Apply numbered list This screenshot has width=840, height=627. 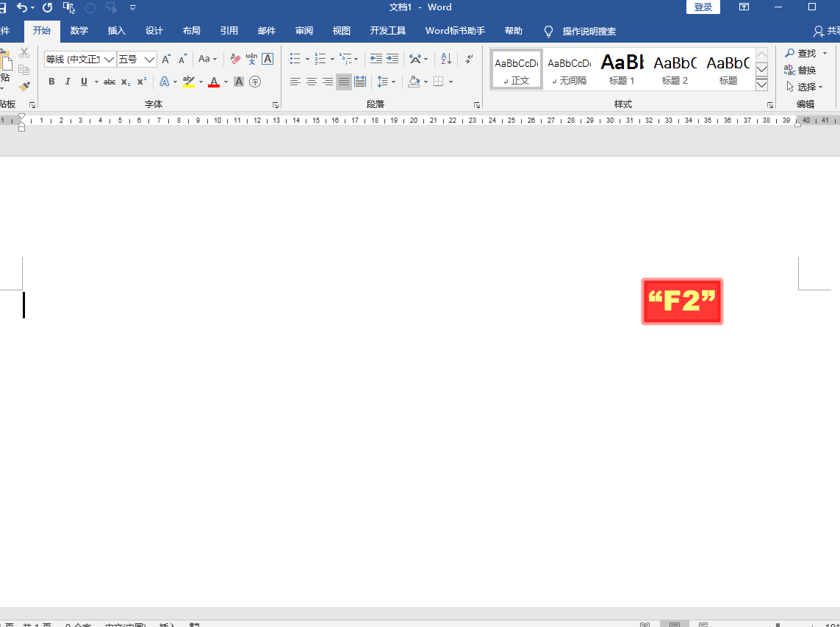320,58
